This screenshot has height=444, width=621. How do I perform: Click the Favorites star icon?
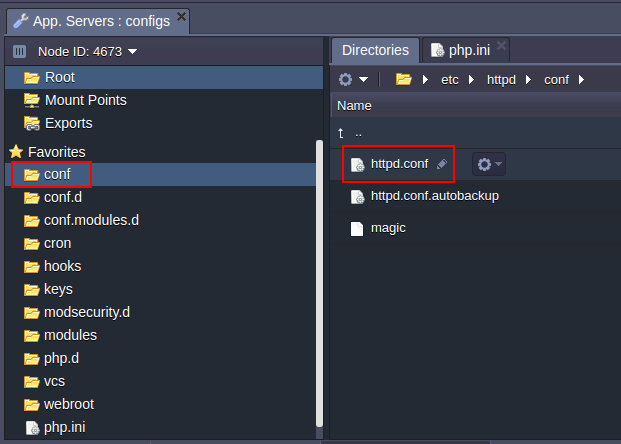pos(16,151)
